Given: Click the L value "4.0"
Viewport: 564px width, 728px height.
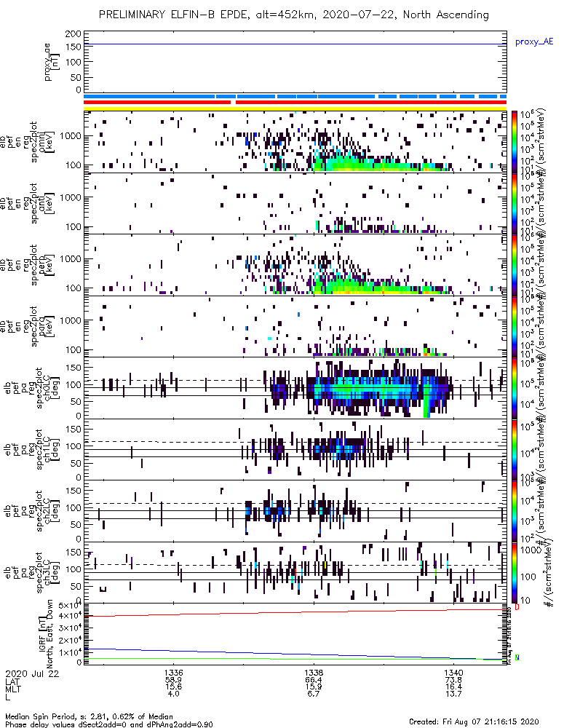Looking at the screenshot, I should pyautogui.click(x=174, y=694).
